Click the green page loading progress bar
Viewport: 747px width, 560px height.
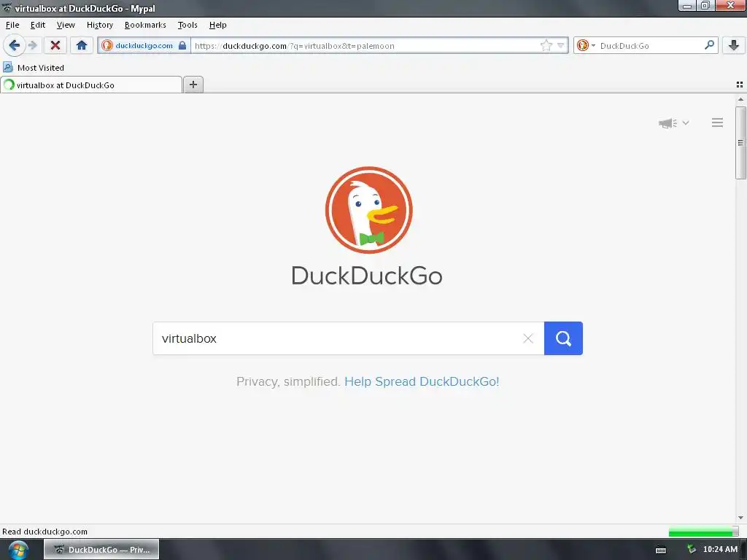coord(703,532)
